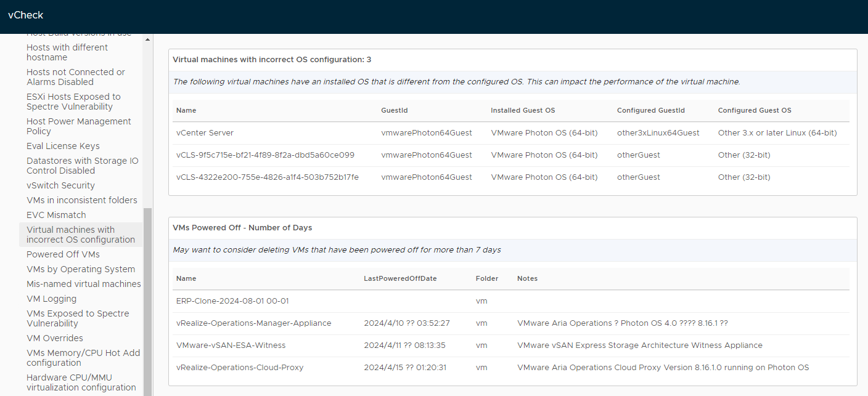The height and width of the screenshot is (396, 868).
Task: Select 'vRealize-Operations-Manager-Appliance' name cell
Action: (x=253, y=323)
